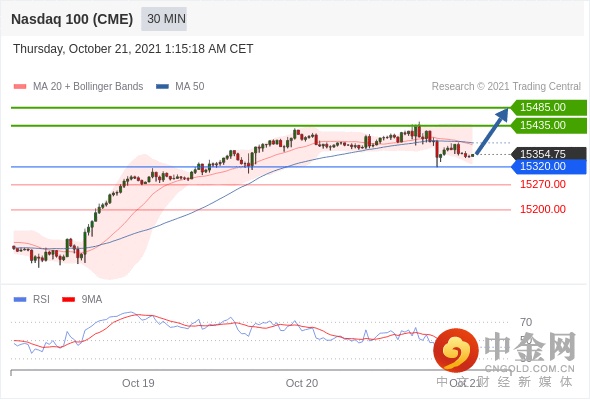Click the Research © 2021 Trading Central credit
The height and width of the screenshot is (400, 590).
506,87
